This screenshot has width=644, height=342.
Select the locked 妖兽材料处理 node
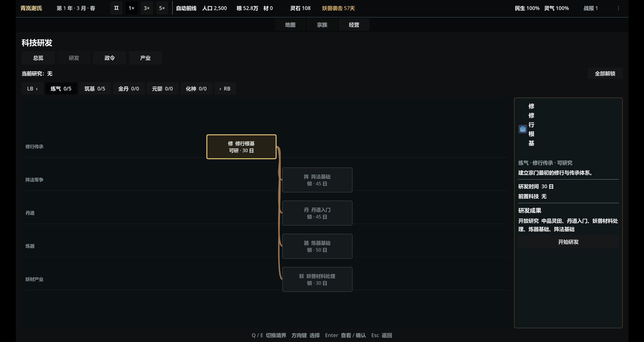[317, 279]
